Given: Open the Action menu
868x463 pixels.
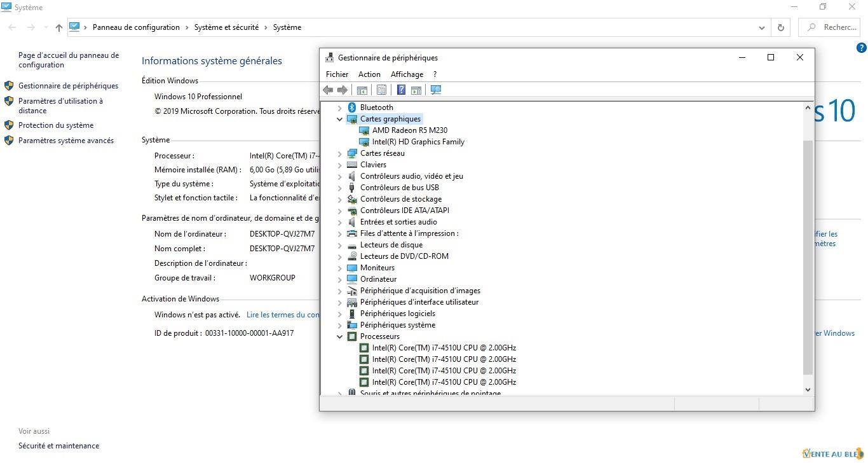Looking at the screenshot, I should 369,74.
